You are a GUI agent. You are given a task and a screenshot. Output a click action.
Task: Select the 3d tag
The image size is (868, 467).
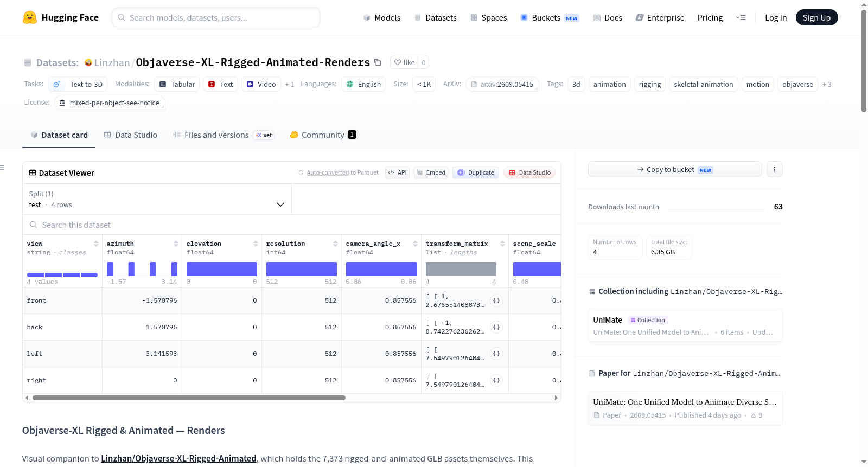coord(576,84)
